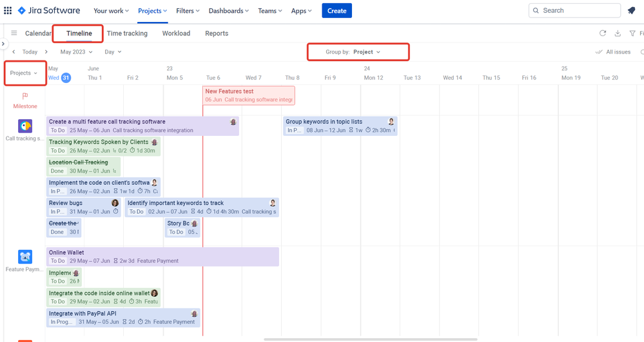
Task: Open the notifications bell icon
Action: pyautogui.click(x=632, y=11)
